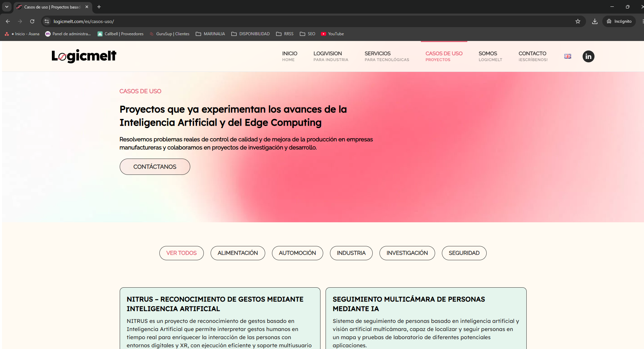Click the CONTÁCTANOS button
This screenshot has height=349, width=644.
point(155,167)
